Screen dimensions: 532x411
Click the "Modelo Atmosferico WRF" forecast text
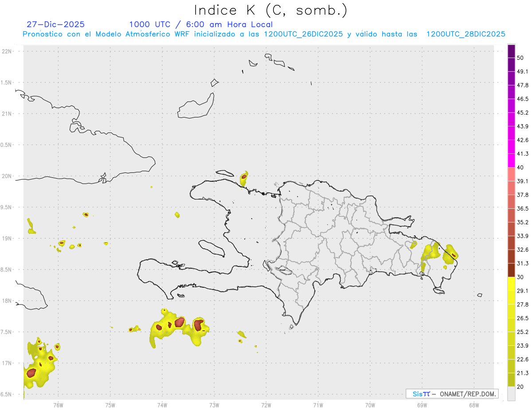click(x=142, y=34)
